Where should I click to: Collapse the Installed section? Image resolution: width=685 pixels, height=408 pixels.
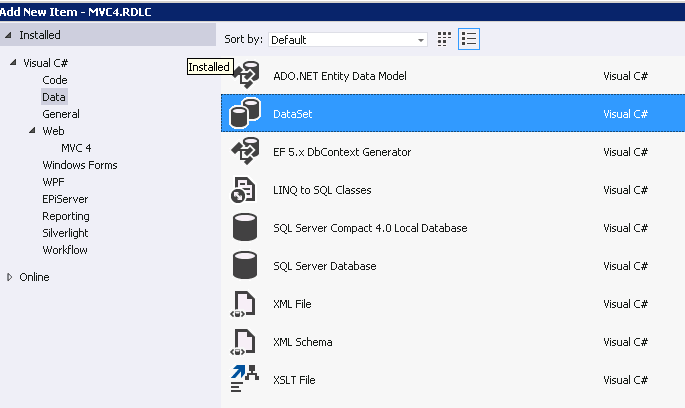click(x=8, y=35)
